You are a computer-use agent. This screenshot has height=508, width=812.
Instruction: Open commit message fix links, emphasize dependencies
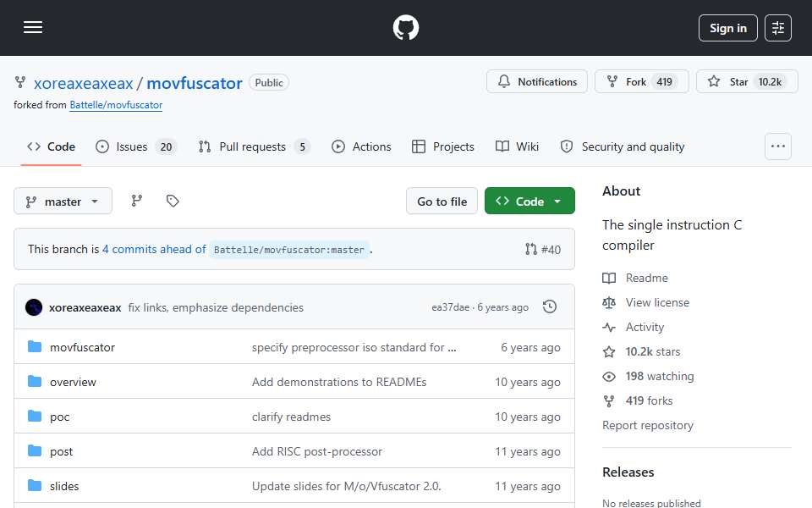pyautogui.click(x=216, y=307)
